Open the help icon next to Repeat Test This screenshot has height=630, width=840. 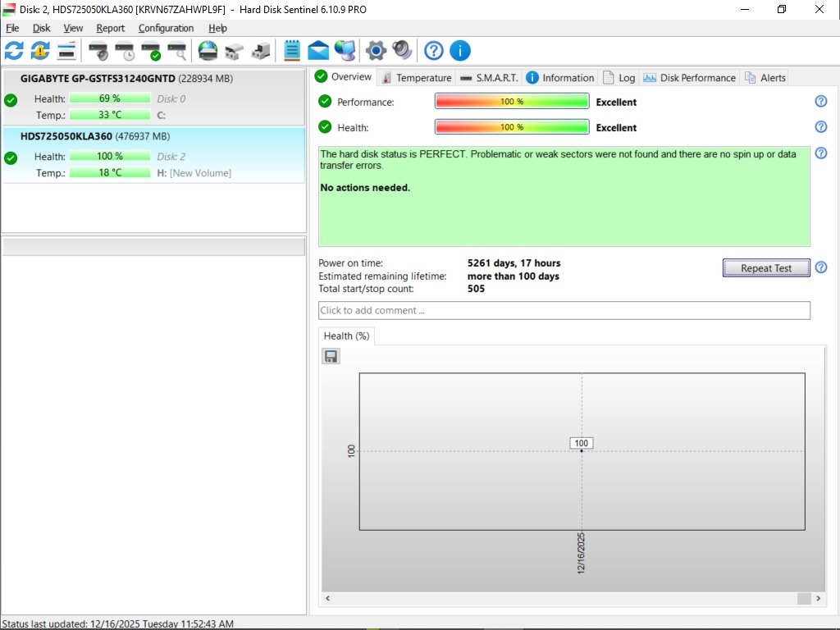pyautogui.click(x=820, y=267)
